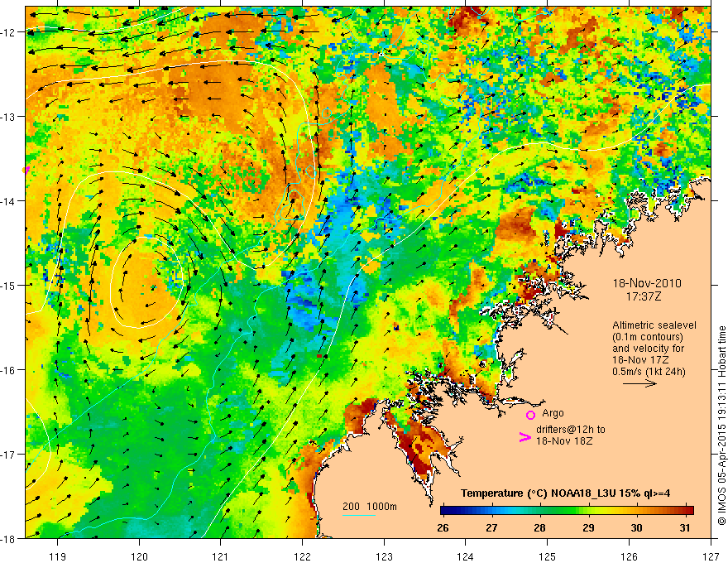This screenshot has height=563, width=728.
Task: Select the time text 17:37Z
Action: [x=644, y=296]
